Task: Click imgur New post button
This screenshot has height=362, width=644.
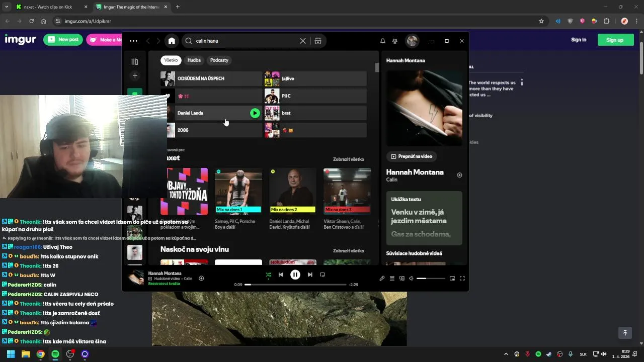Action: [63, 40]
